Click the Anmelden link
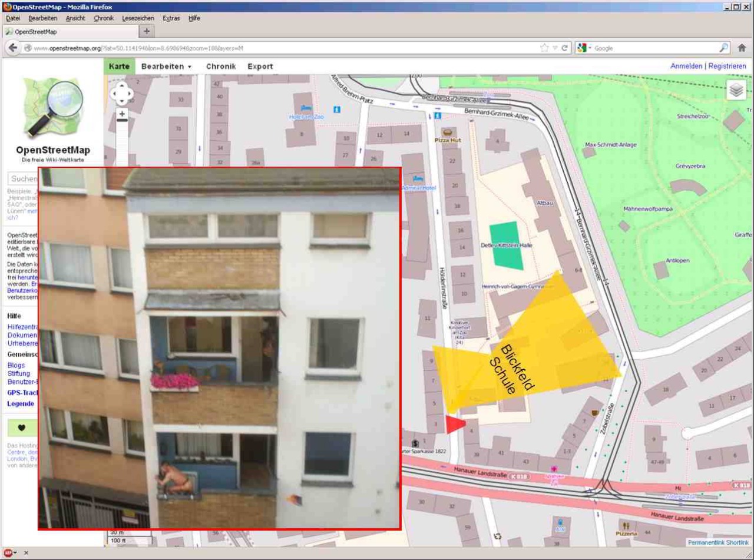Viewport: 754px width, 560px height. (686, 66)
